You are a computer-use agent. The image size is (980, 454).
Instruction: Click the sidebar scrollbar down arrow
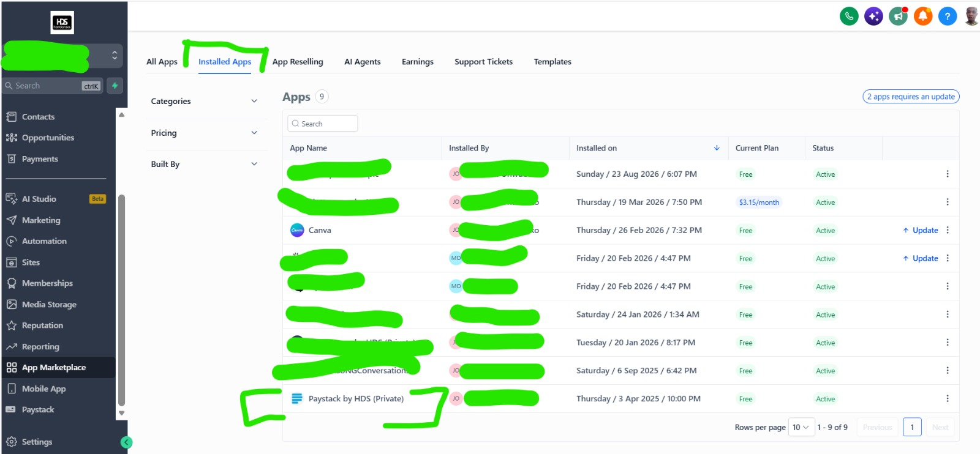121,413
